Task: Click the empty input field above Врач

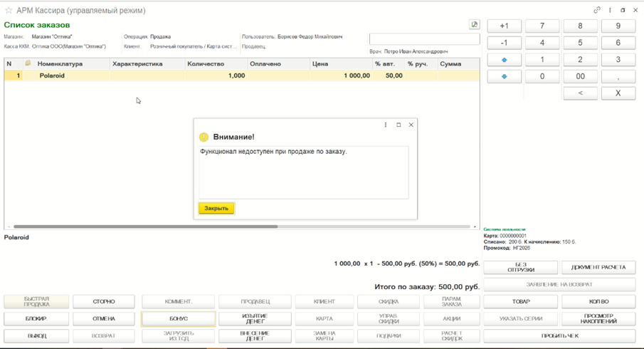Action: click(x=424, y=39)
